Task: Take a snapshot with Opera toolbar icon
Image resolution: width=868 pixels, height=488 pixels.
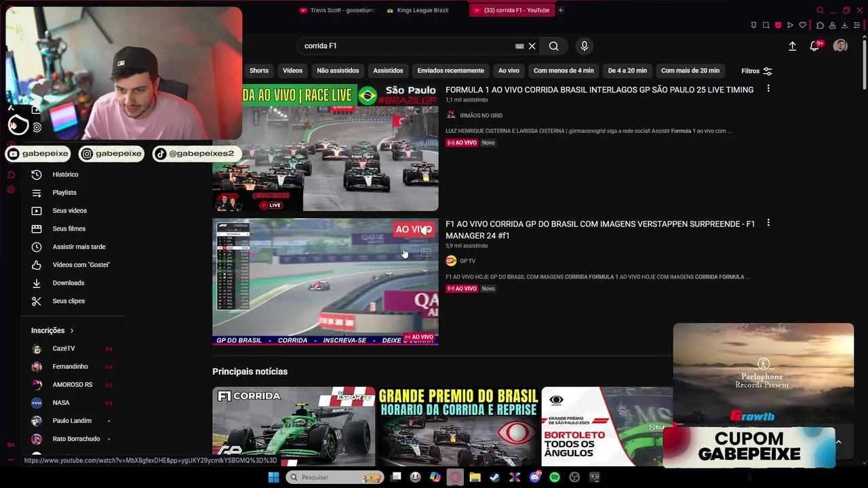Action: pos(766,25)
